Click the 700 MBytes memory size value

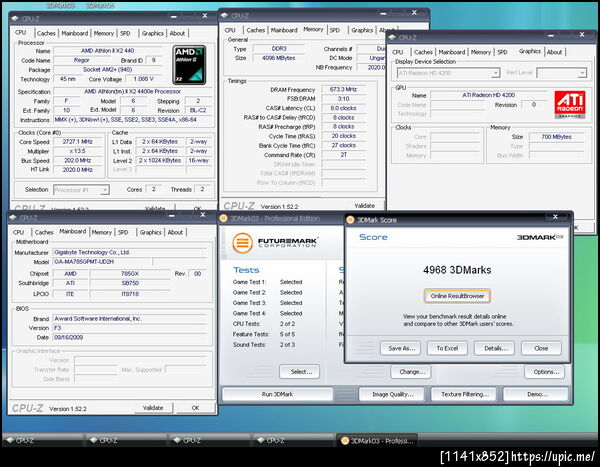pos(556,137)
